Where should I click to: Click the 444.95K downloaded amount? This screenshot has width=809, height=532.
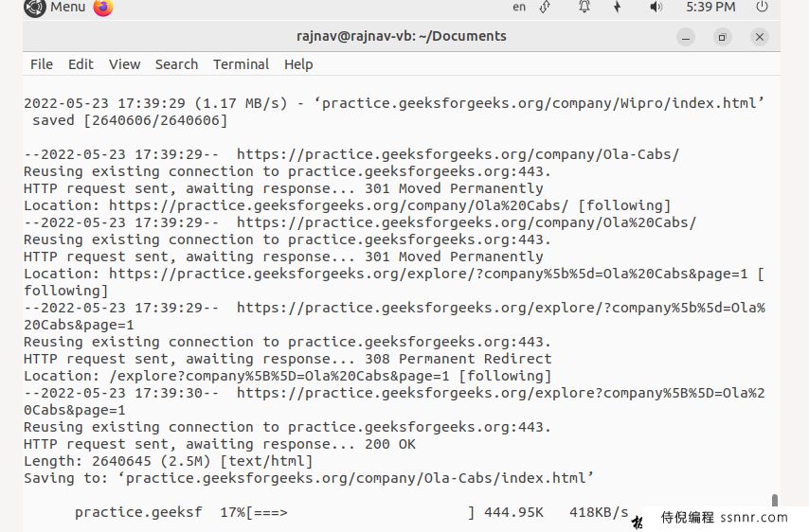click(513, 512)
